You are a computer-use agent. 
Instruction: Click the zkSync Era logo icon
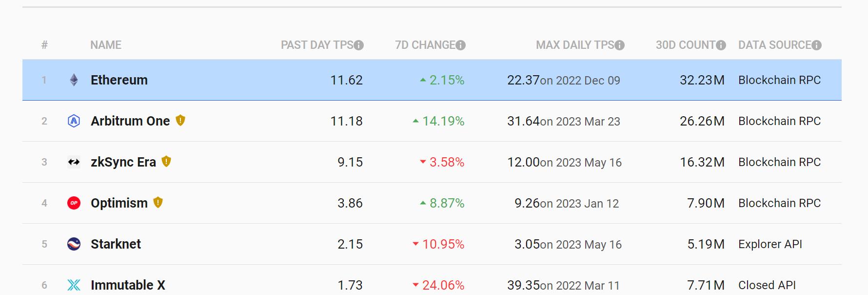[x=74, y=162]
